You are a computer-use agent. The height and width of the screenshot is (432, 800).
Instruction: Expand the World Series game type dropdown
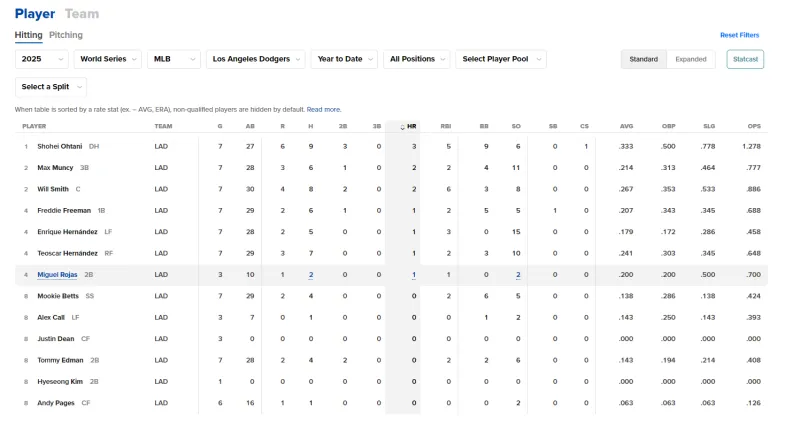109,59
